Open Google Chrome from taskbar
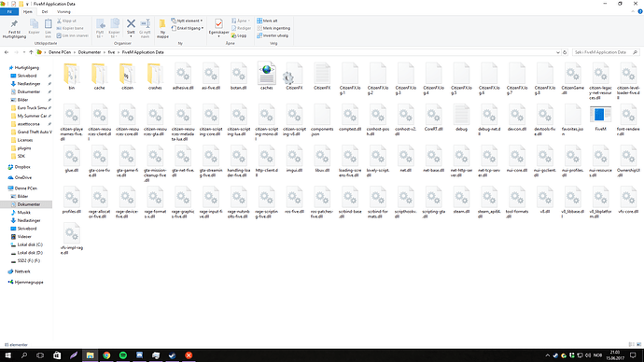 coord(106,355)
